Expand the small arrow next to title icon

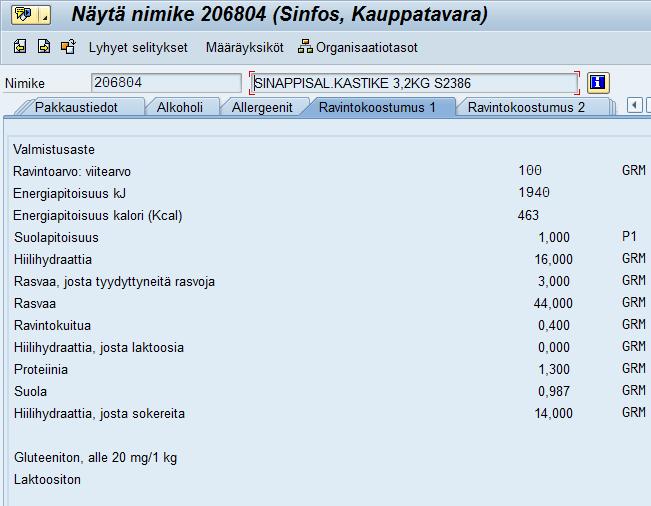(45, 15)
